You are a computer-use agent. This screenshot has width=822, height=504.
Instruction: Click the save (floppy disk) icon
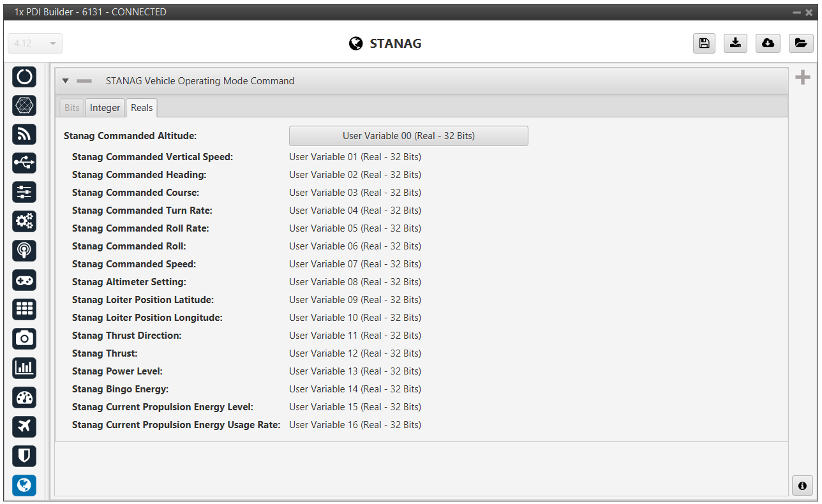[x=704, y=43]
